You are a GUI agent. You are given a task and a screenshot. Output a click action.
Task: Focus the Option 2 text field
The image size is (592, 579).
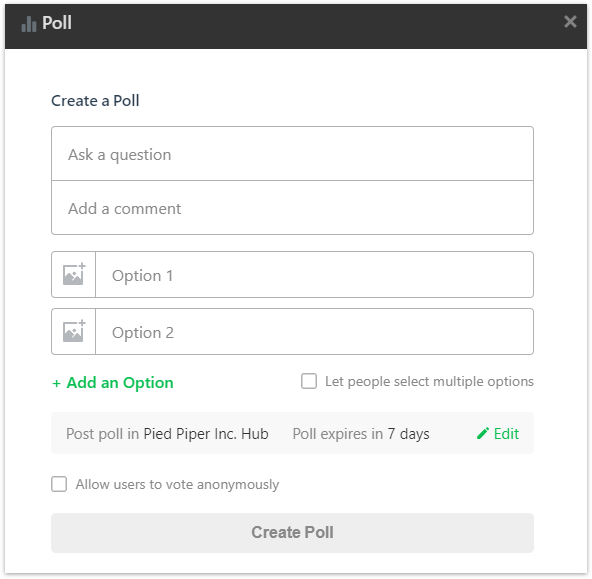click(314, 332)
